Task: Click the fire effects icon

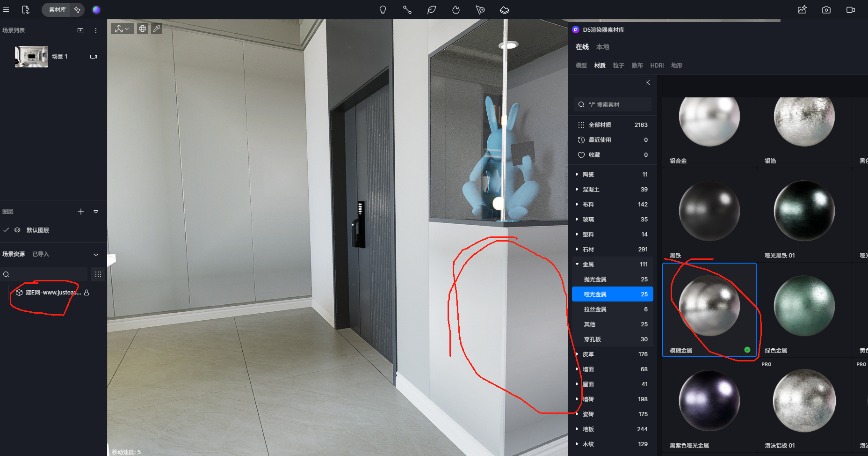Action: (x=456, y=10)
